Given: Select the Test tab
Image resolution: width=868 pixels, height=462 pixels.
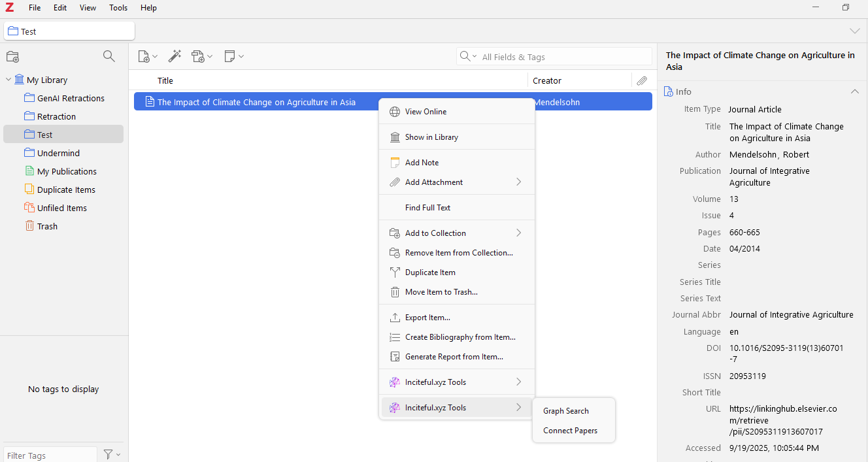Looking at the screenshot, I should (69, 31).
